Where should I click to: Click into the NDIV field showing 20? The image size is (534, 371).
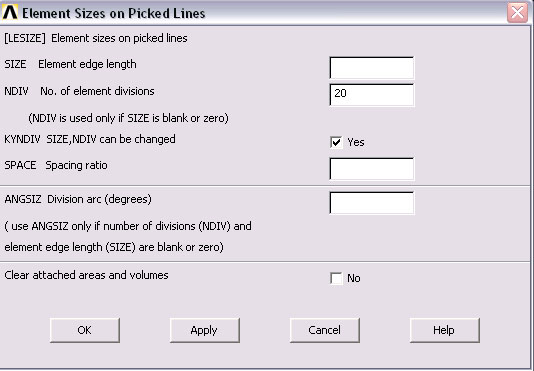[372, 95]
